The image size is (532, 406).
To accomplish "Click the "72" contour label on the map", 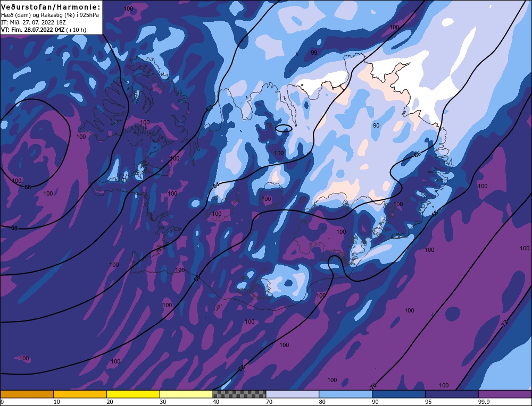I will [505, 323].
